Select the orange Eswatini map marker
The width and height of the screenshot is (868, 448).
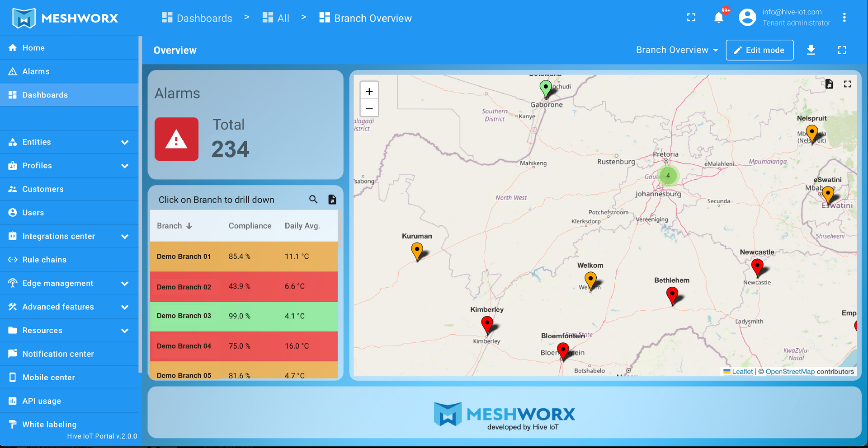[x=828, y=195]
